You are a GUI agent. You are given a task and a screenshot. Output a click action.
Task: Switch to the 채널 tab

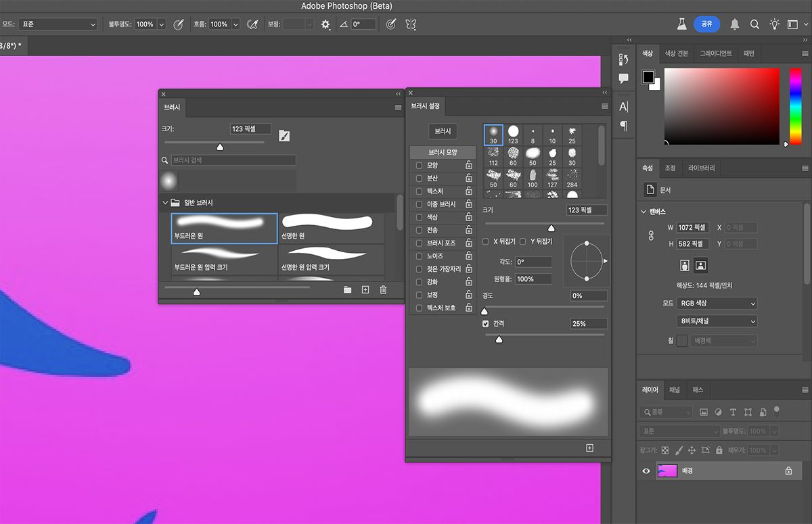(675, 390)
